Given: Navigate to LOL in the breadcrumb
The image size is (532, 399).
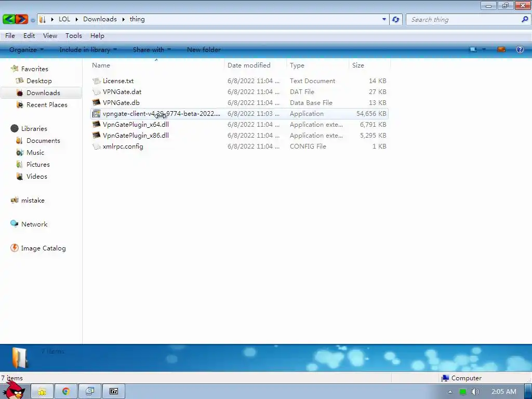Looking at the screenshot, I should (64, 19).
